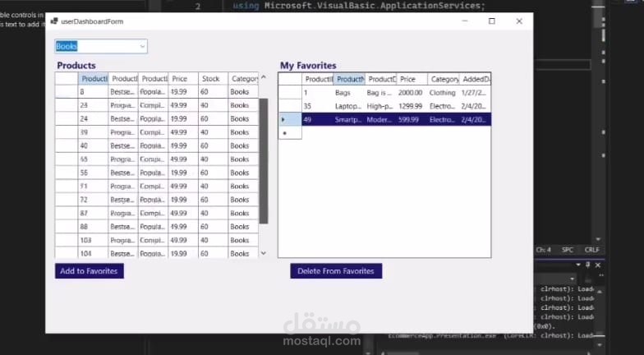Sort Products grid by Stock column header

tap(214, 79)
